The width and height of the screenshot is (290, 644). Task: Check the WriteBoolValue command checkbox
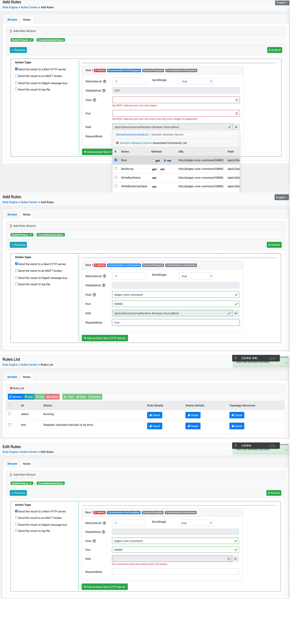[x=116, y=177]
